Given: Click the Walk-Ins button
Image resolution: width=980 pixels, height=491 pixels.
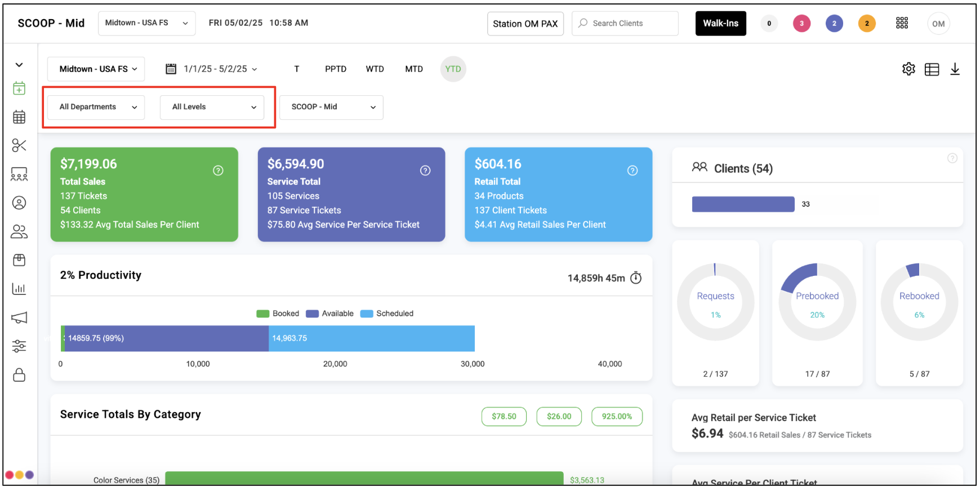Looking at the screenshot, I should coord(720,24).
